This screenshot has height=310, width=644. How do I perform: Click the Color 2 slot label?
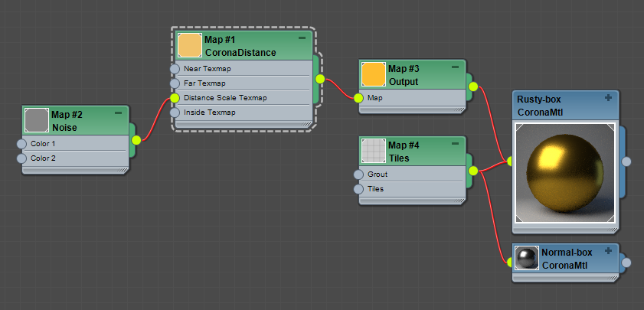coord(43,158)
